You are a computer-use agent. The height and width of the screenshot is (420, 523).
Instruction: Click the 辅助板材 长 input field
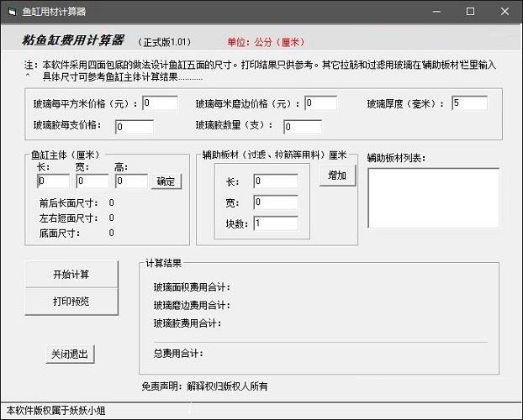(275, 181)
